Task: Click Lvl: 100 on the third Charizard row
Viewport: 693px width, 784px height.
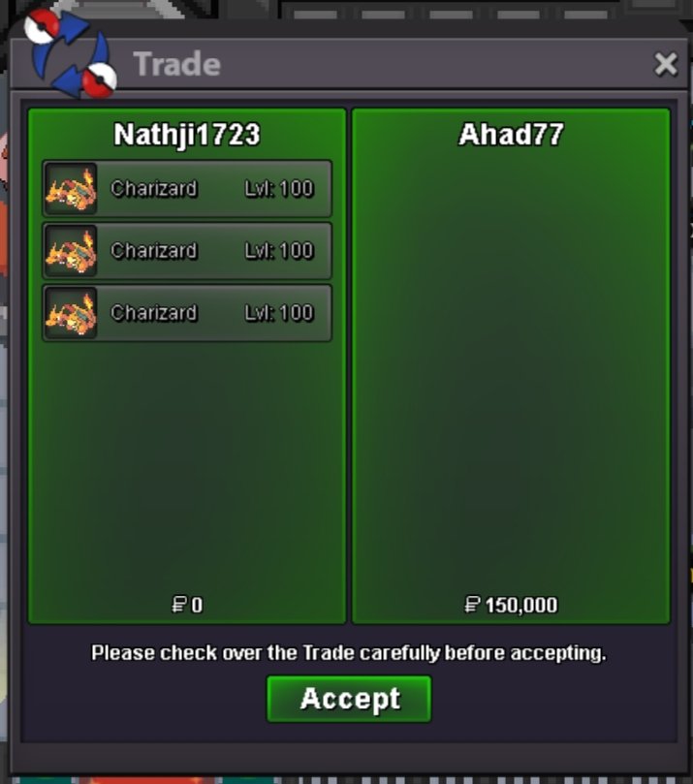Action: click(279, 313)
